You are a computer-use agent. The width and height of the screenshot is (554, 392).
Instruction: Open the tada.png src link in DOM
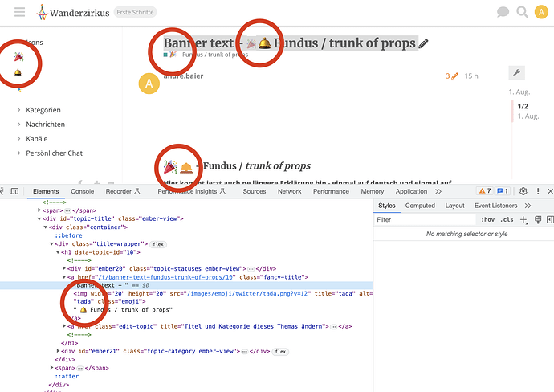pos(247,293)
